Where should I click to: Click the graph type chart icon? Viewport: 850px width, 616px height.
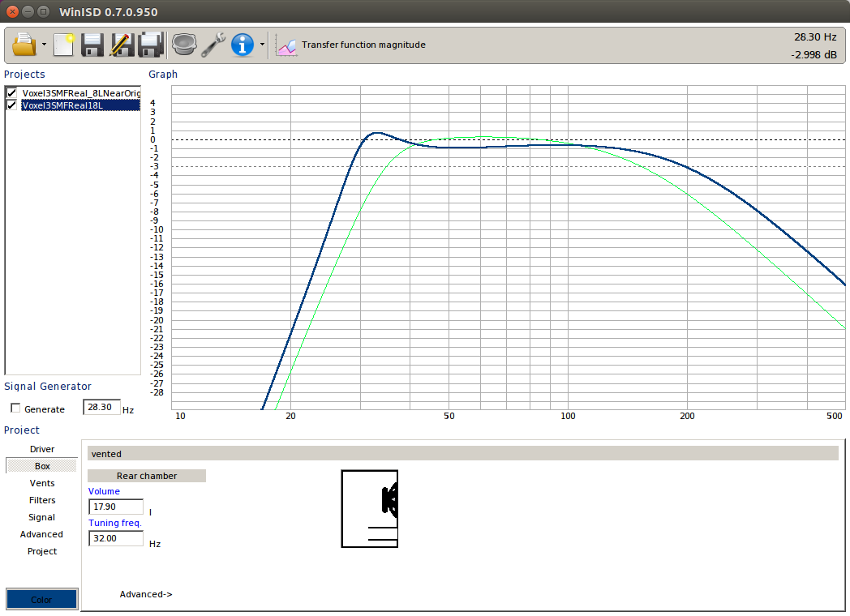[x=286, y=45]
